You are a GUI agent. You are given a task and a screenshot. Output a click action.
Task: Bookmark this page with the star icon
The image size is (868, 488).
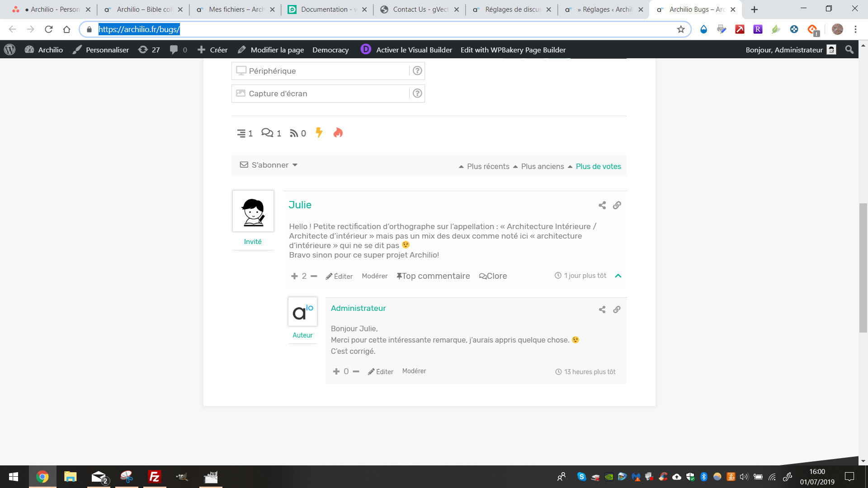[681, 29]
